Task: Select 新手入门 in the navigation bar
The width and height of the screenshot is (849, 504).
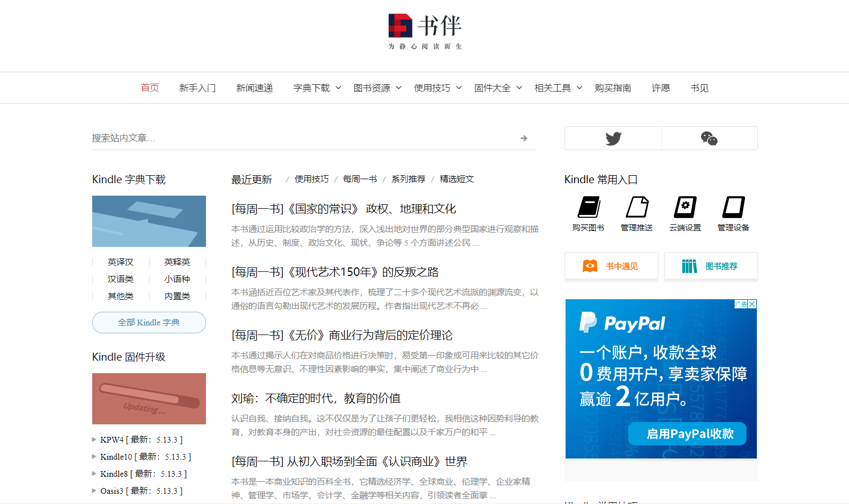Action: click(197, 88)
